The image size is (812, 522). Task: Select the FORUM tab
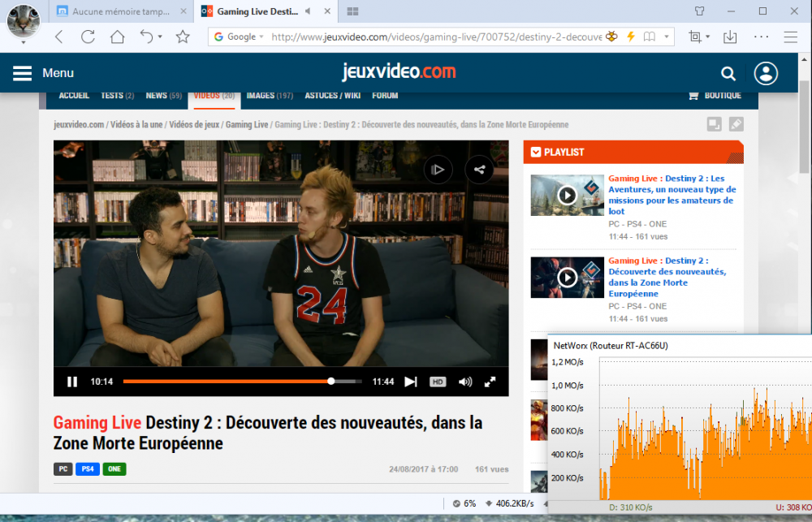click(x=385, y=96)
